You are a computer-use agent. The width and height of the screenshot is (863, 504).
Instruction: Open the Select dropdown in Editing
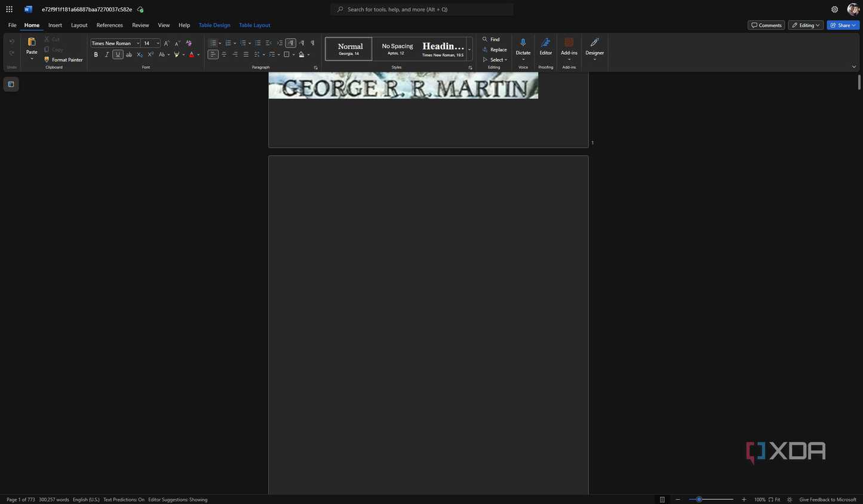pos(495,60)
